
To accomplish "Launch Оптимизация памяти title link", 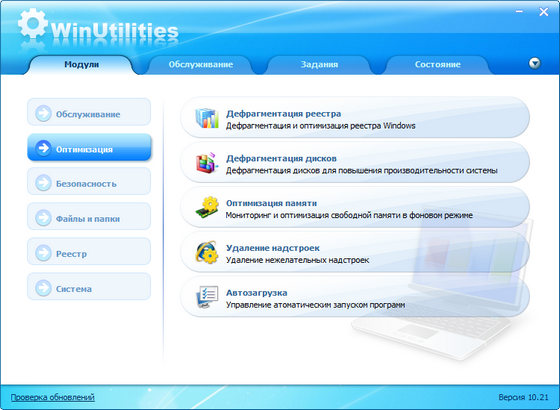I will click(x=271, y=203).
